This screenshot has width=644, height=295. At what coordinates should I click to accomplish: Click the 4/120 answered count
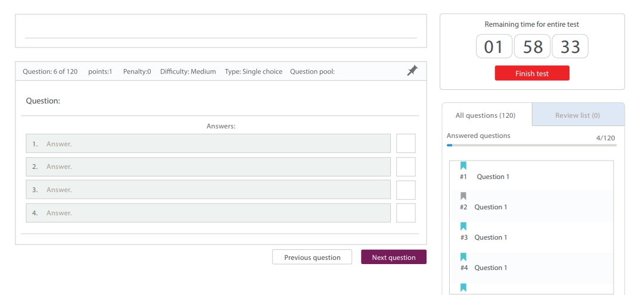click(605, 138)
